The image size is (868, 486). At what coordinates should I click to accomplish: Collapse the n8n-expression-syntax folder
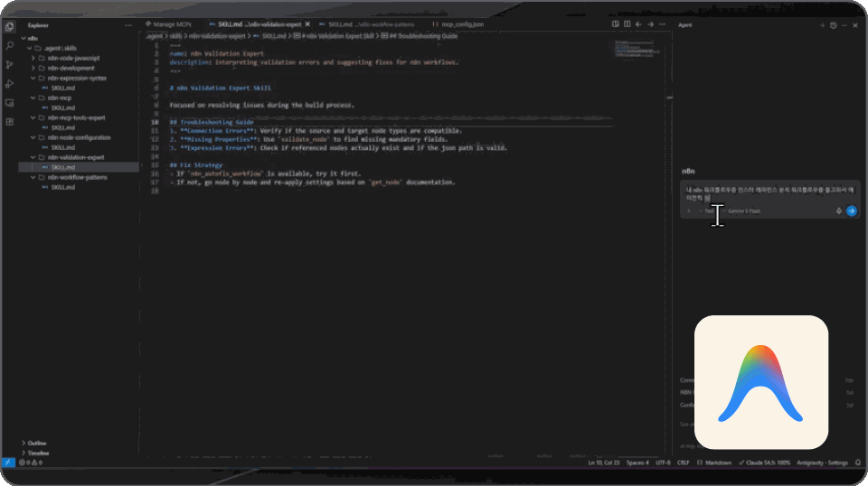[x=33, y=78]
